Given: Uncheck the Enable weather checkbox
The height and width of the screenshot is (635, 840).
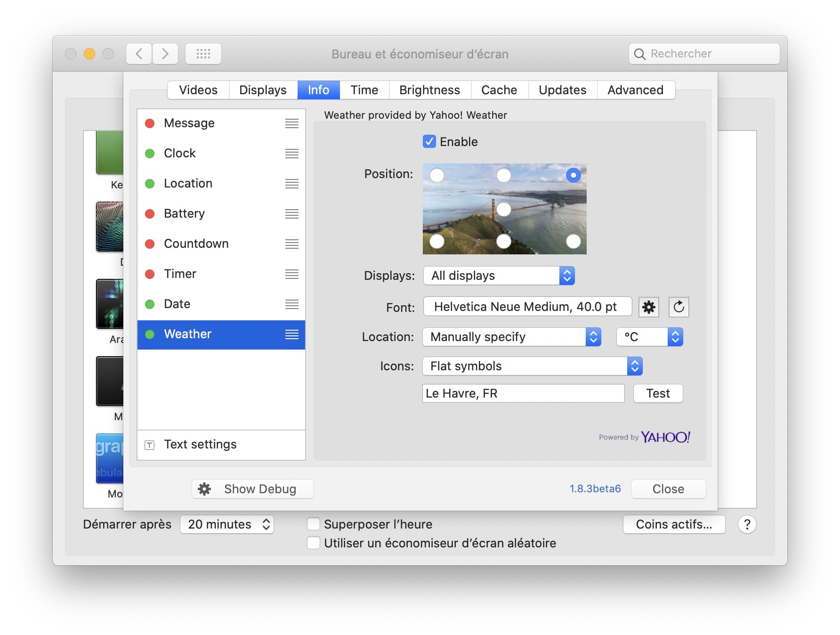Looking at the screenshot, I should pos(429,141).
